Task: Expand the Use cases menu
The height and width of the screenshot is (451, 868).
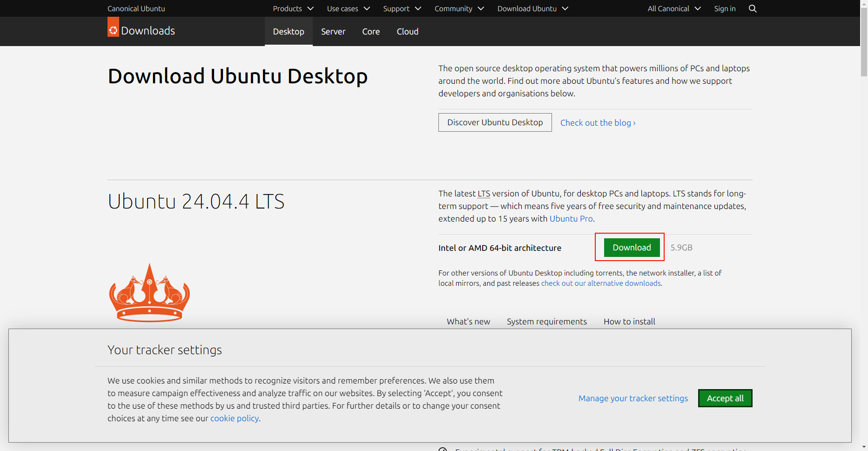Action: pos(349,8)
